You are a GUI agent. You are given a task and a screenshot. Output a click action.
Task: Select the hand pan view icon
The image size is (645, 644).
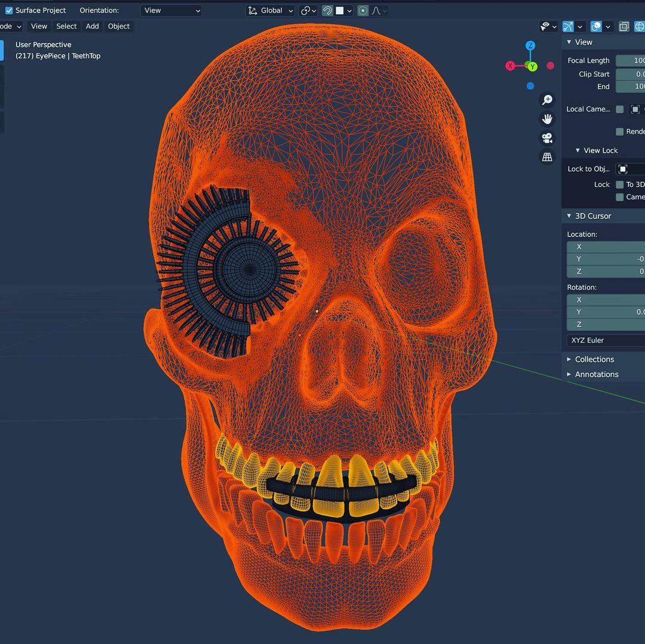546,119
